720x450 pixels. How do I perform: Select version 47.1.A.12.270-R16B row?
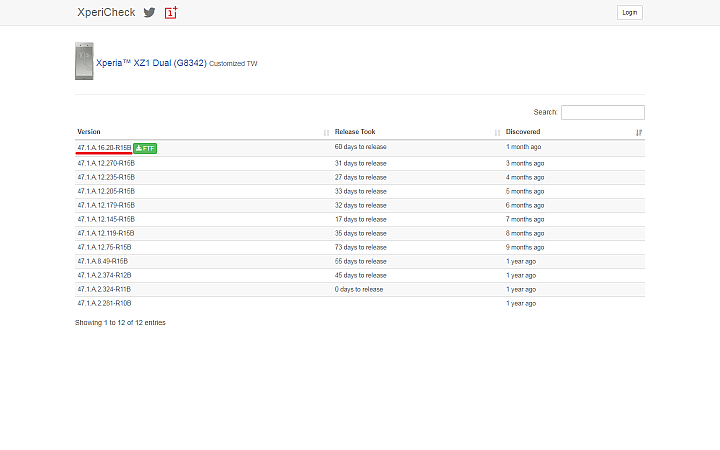360,163
